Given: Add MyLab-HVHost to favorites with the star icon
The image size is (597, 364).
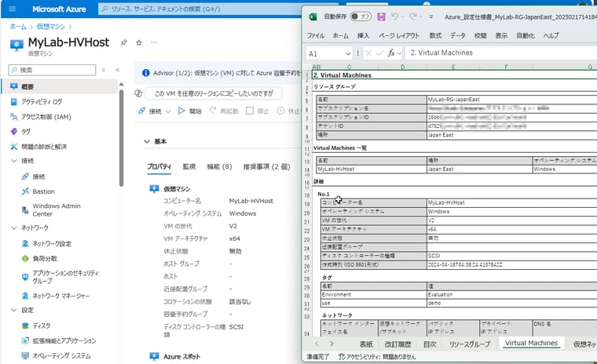Looking at the screenshot, I should (x=139, y=42).
